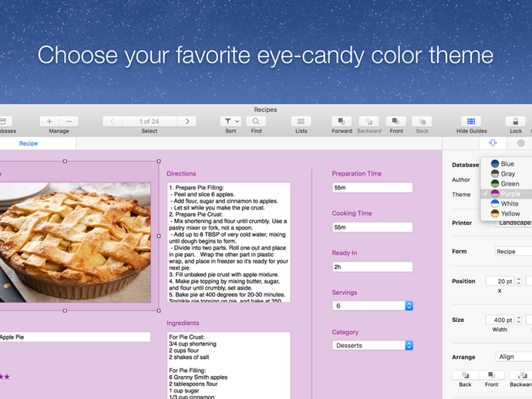Choose Blue theme from menu

pos(507,164)
